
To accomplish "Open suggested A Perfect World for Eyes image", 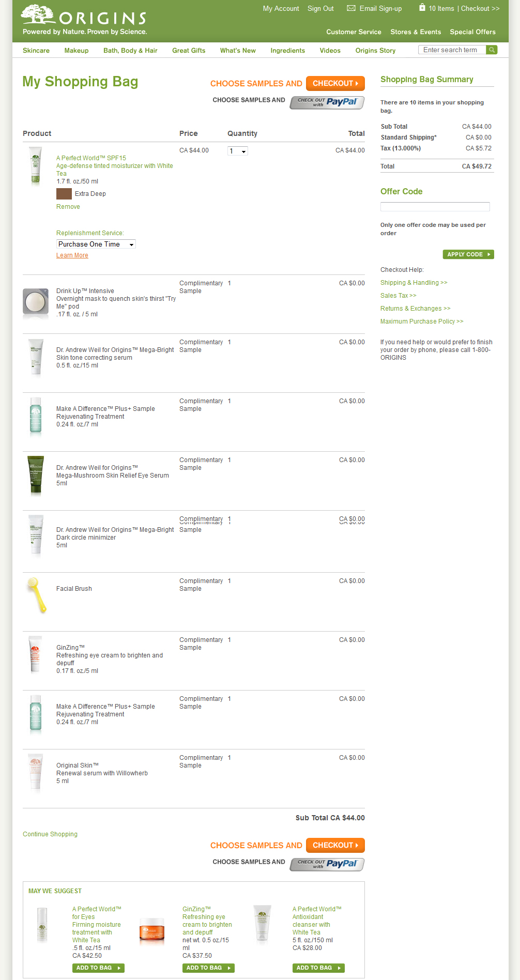I will pyautogui.click(x=42, y=925).
